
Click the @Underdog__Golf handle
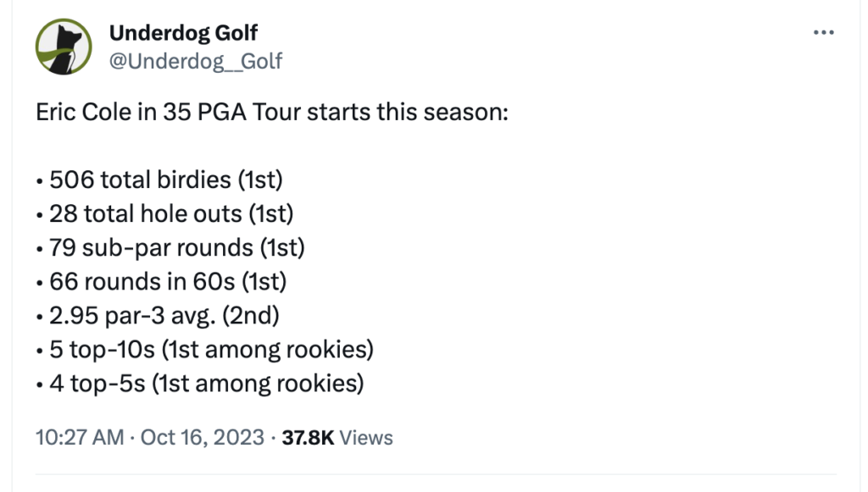coord(196,61)
